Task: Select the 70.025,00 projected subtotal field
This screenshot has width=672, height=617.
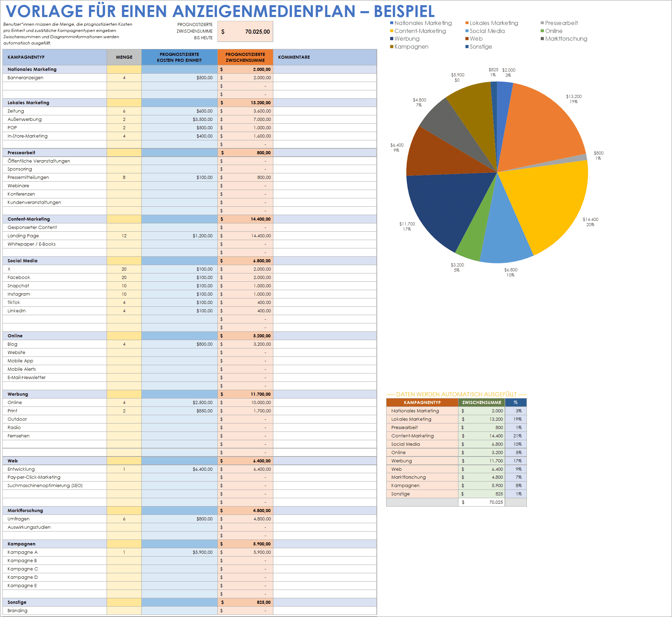Action: click(245, 32)
